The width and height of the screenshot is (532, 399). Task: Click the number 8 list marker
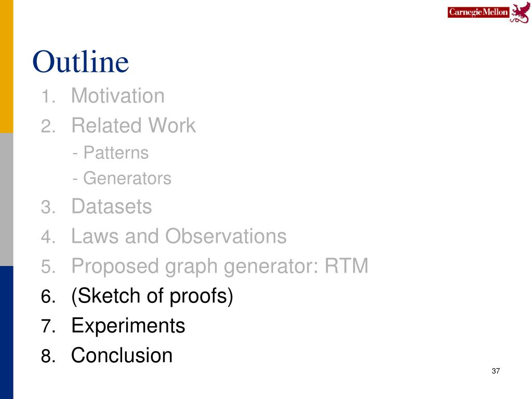point(48,356)
